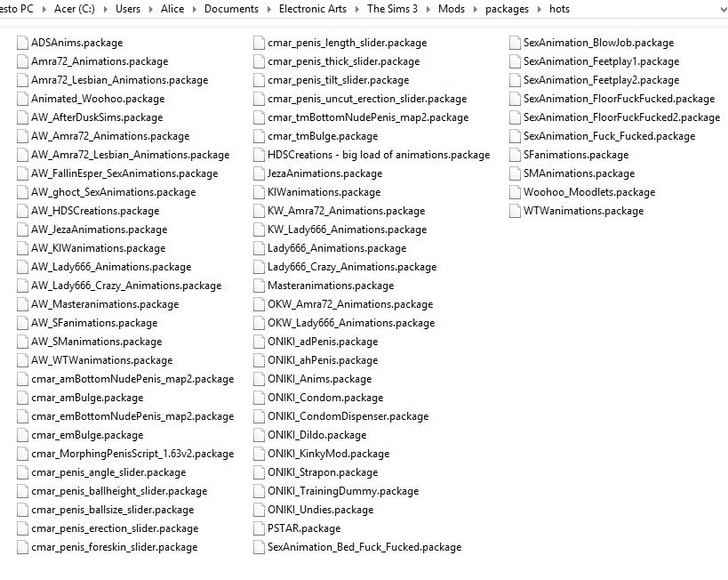
Task: Select file name AW_Lady666_Crazy_Animations.package
Action: coord(126,286)
